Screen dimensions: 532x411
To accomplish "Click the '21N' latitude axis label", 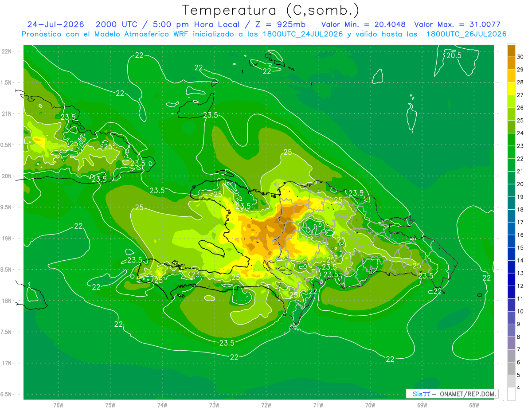I will [6, 114].
